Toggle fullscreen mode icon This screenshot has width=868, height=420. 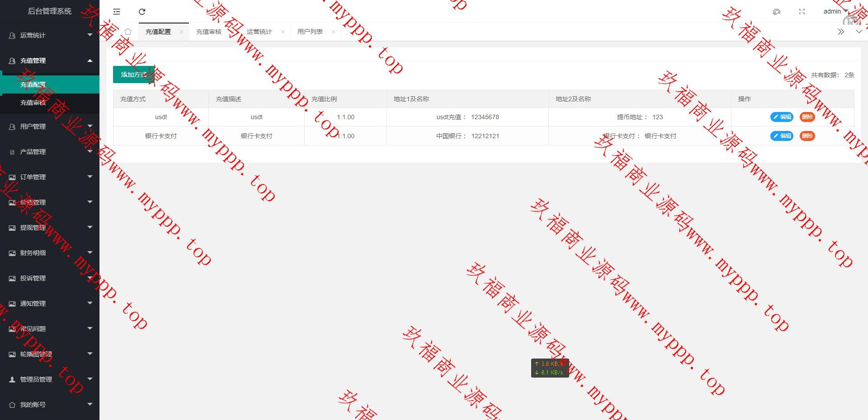pos(802,12)
